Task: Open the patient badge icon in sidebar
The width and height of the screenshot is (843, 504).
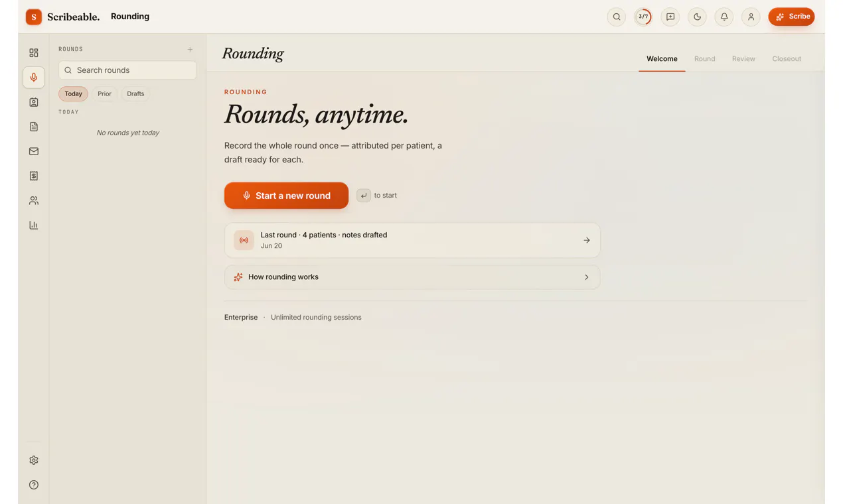Action: (x=34, y=102)
